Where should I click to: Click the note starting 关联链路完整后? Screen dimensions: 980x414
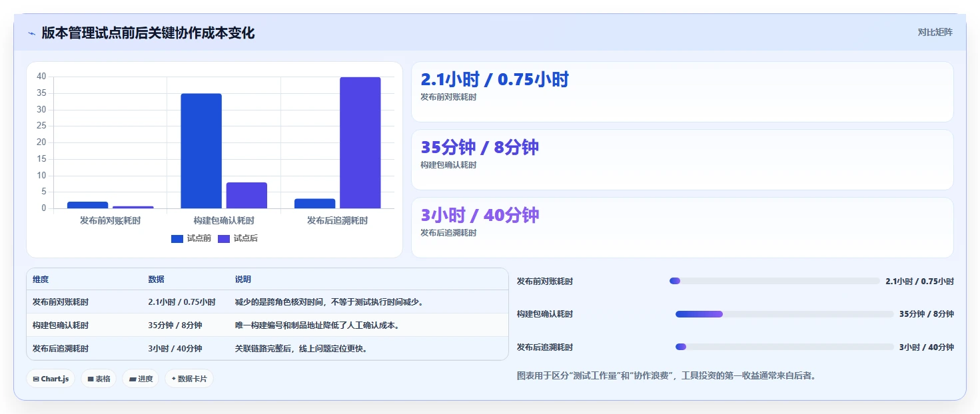(301, 349)
